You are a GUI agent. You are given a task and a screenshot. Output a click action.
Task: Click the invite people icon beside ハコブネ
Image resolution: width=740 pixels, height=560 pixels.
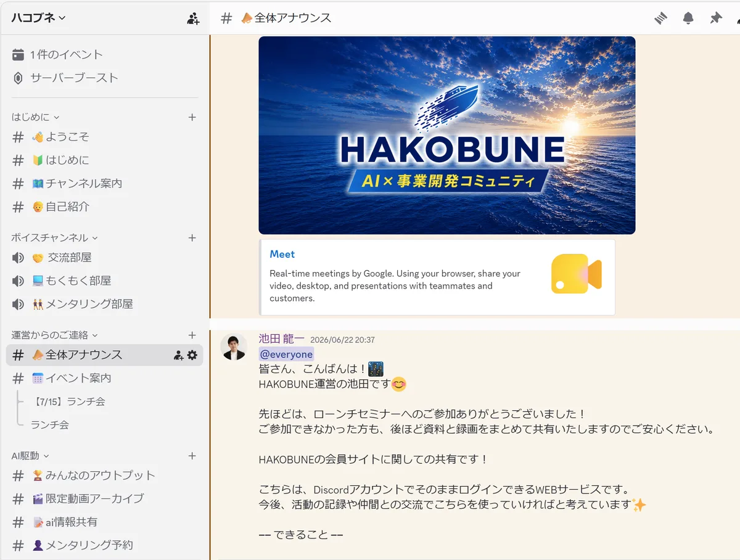(193, 19)
